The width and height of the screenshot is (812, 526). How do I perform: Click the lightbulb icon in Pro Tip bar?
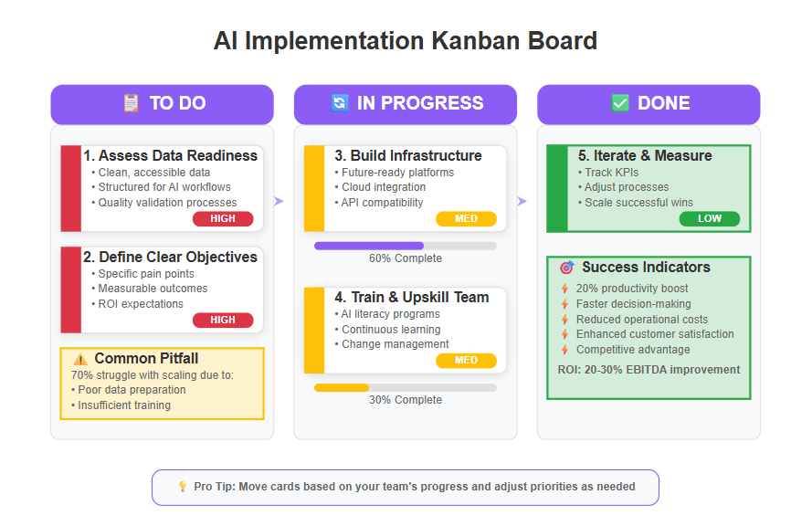tap(183, 486)
